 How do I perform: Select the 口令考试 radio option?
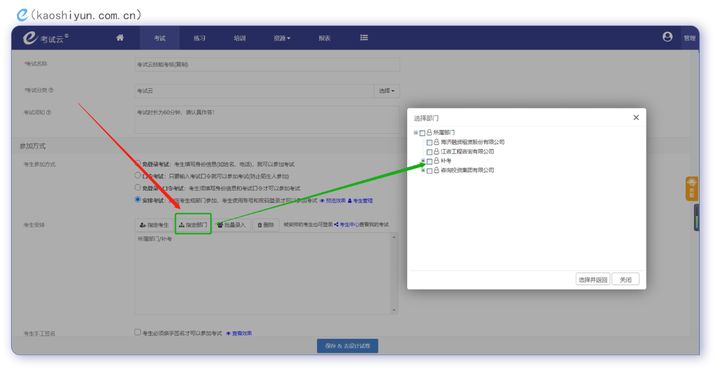[x=137, y=175]
